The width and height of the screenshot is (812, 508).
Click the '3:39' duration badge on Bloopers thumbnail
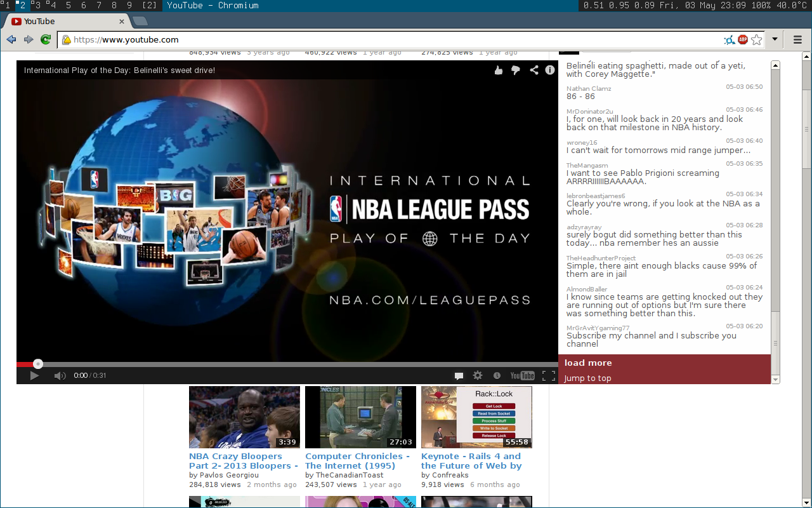pos(287,442)
